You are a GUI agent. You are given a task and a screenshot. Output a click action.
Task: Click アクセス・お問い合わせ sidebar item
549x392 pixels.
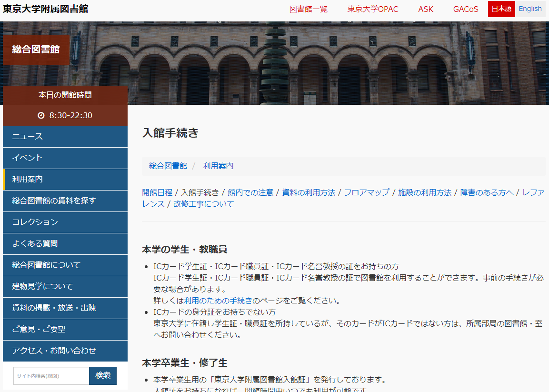click(54, 351)
